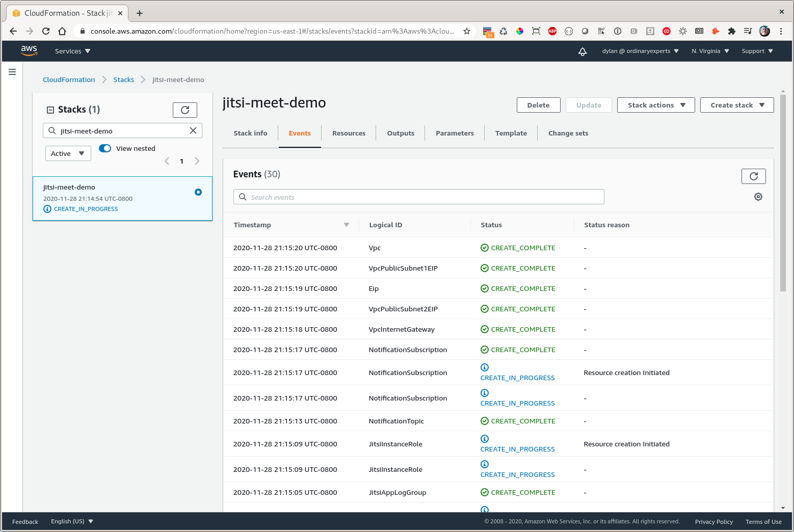Image resolution: width=794 pixels, height=532 pixels.
Task: Clear the stack search filter
Action: [x=193, y=130]
